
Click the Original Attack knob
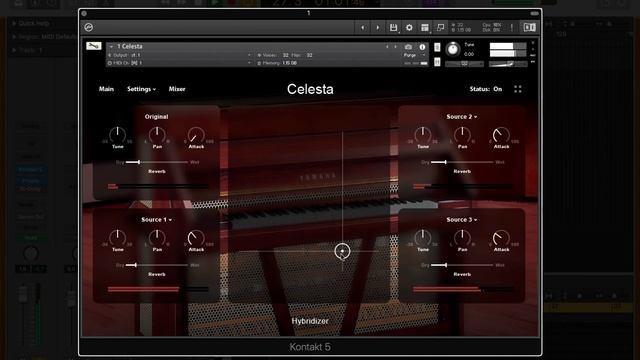coord(196,135)
